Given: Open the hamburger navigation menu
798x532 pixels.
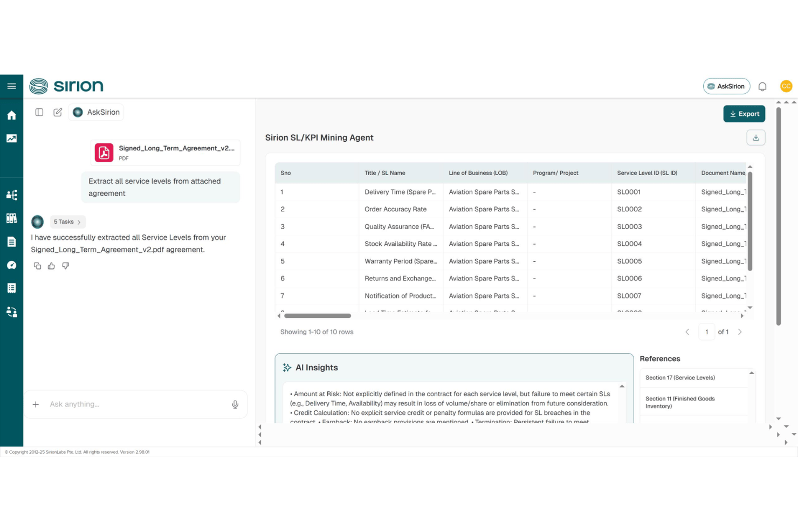Looking at the screenshot, I should pos(11,86).
